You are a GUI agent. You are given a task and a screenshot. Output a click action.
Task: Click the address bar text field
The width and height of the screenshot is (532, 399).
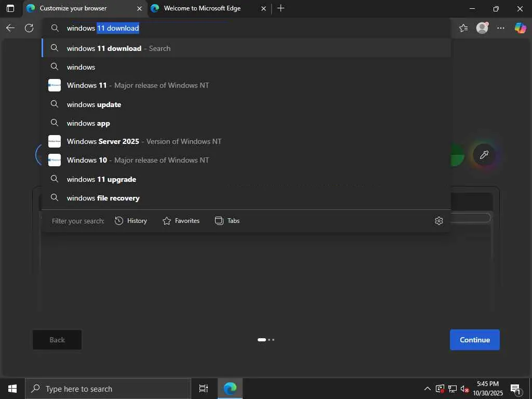click(246, 28)
